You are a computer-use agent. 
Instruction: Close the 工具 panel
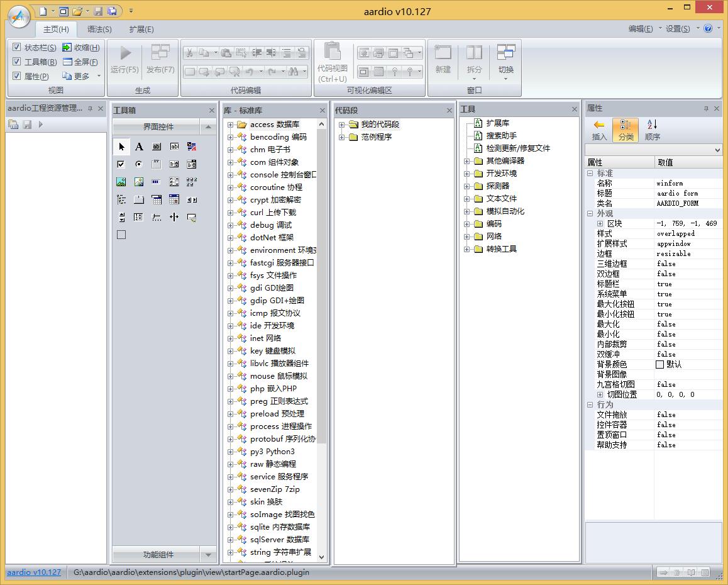coord(575,109)
